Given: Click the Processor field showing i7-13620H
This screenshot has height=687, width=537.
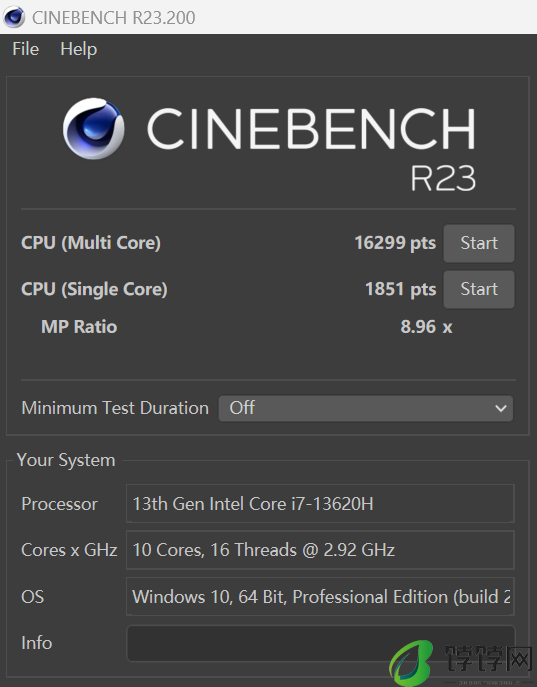Looking at the screenshot, I should (x=320, y=503).
